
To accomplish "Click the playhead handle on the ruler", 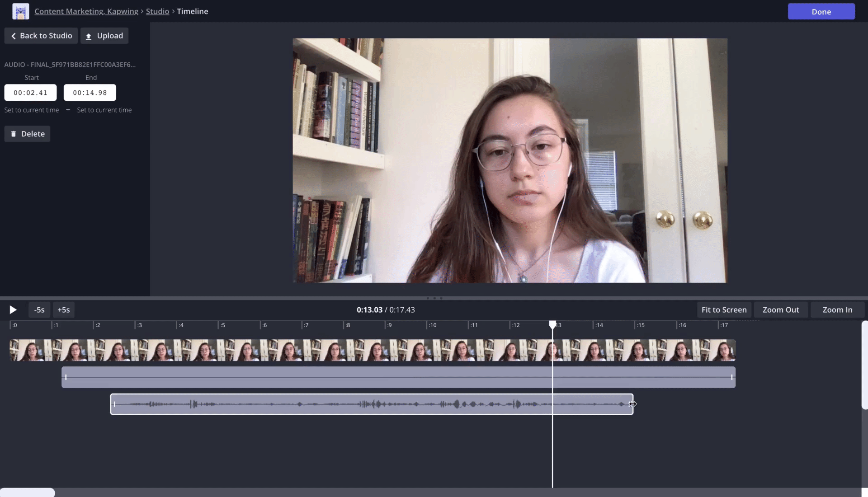I will pyautogui.click(x=552, y=324).
